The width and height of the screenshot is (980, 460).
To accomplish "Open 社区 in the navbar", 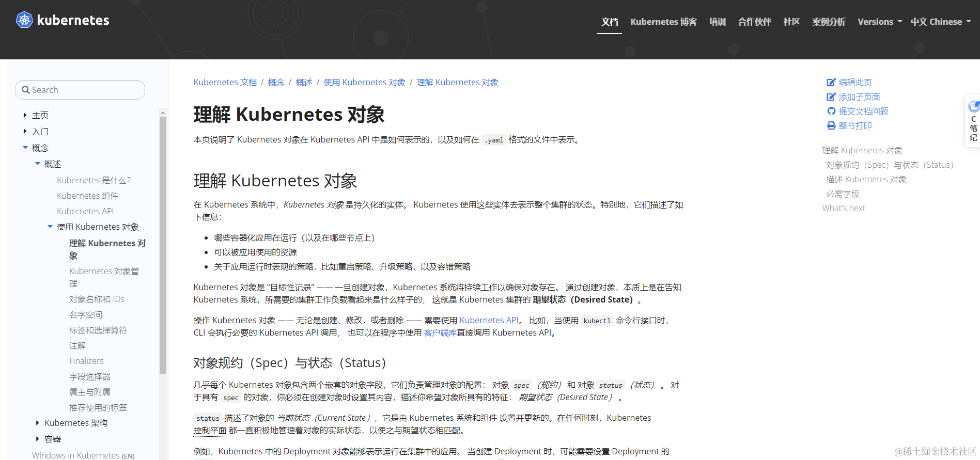I will click(791, 22).
